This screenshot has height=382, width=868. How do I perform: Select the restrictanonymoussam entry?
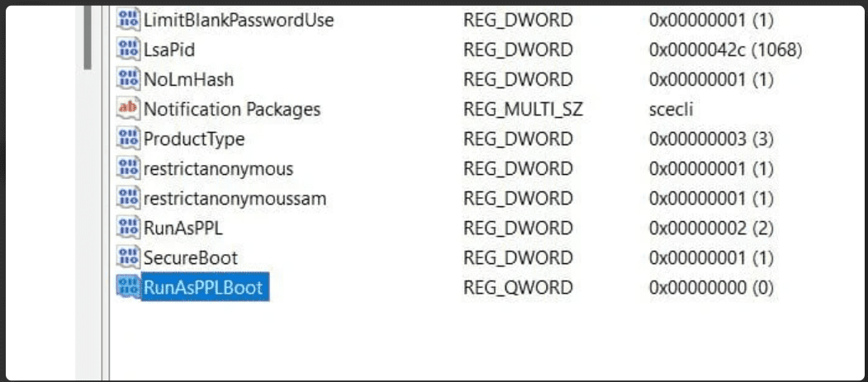pyautogui.click(x=235, y=199)
